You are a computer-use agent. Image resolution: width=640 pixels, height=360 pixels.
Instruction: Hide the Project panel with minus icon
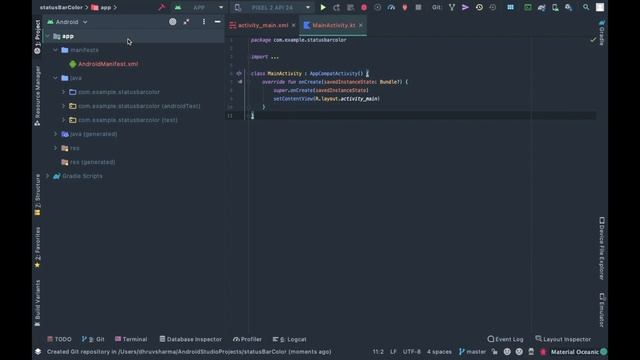click(x=218, y=22)
